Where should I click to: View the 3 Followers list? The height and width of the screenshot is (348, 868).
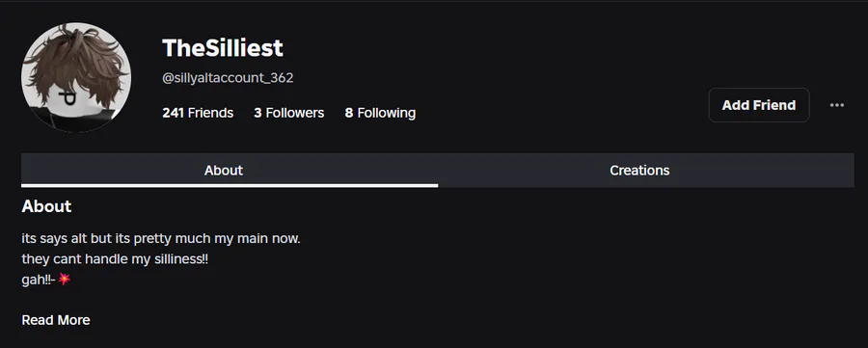(x=289, y=113)
